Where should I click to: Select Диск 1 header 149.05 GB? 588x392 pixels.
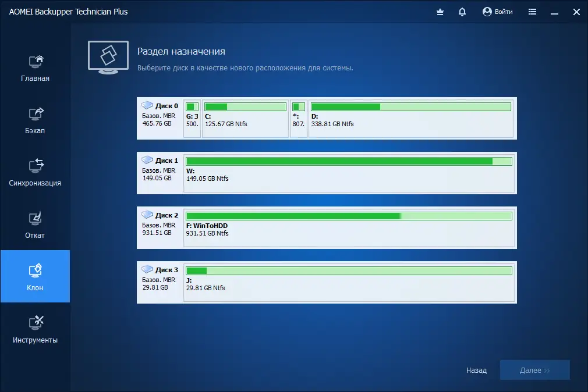[x=160, y=173]
